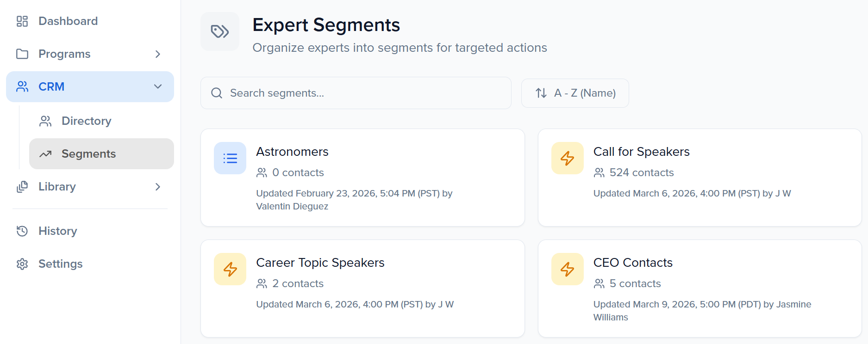Click the History clock icon
868x344 pixels.
tap(22, 231)
